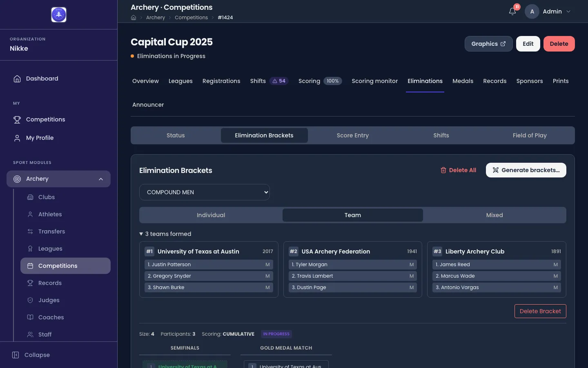Screen dimensions: 588x368
Task: Select the Team bracket type
Action: click(x=353, y=215)
